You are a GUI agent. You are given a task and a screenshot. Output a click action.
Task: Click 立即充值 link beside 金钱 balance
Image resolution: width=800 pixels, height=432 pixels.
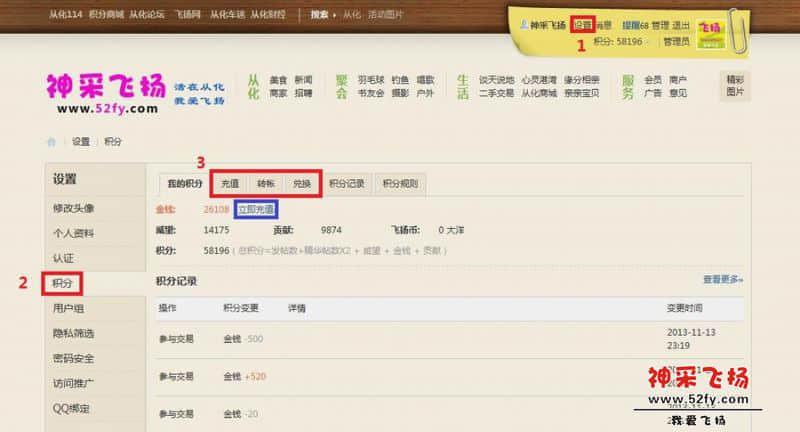256,209
